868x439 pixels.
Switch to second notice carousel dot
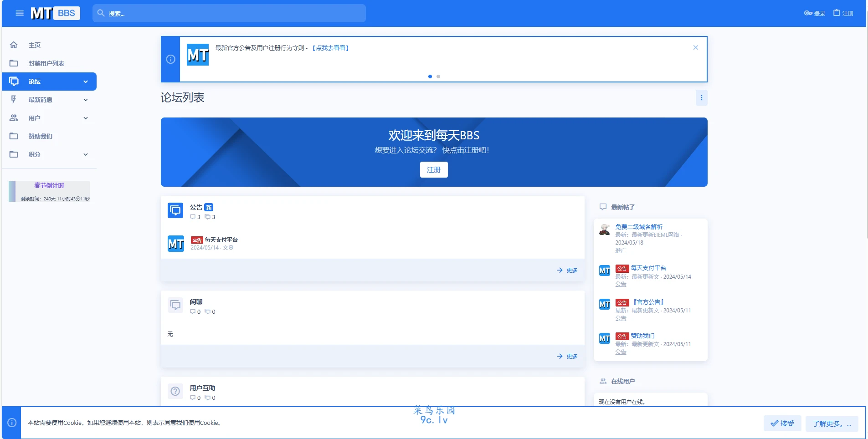tap(438, 77)
